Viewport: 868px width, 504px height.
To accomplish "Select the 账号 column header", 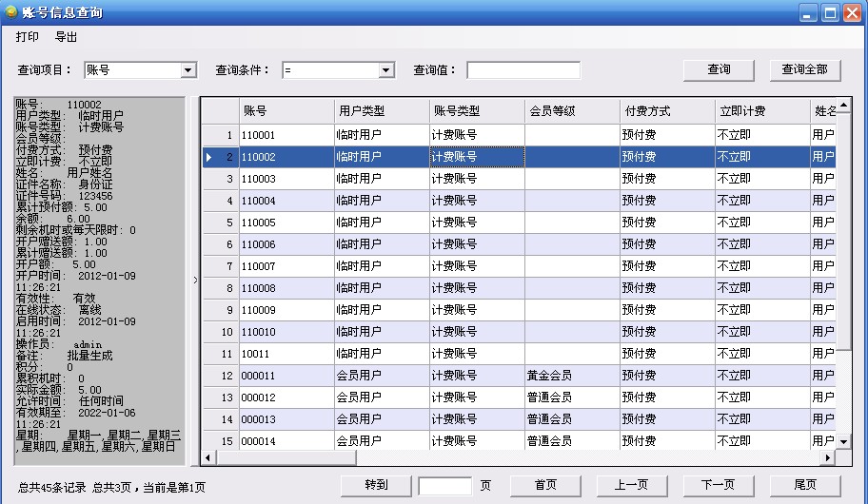I will point(286,110).
